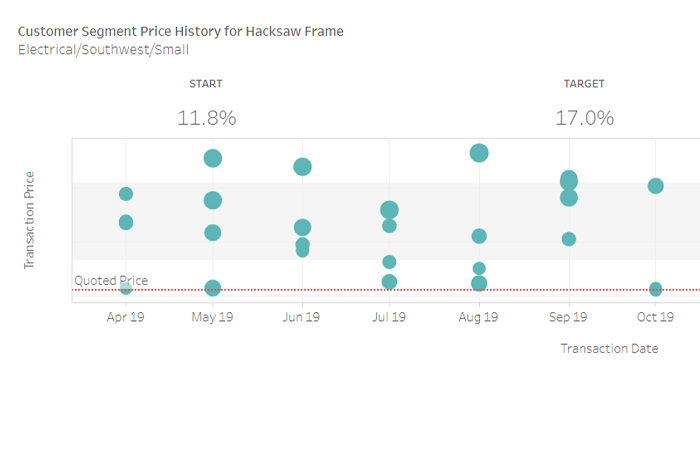Click the Apr 19 axis label
Image resolution: width=700 pixels, height=467 pixels.
[126, 318]
